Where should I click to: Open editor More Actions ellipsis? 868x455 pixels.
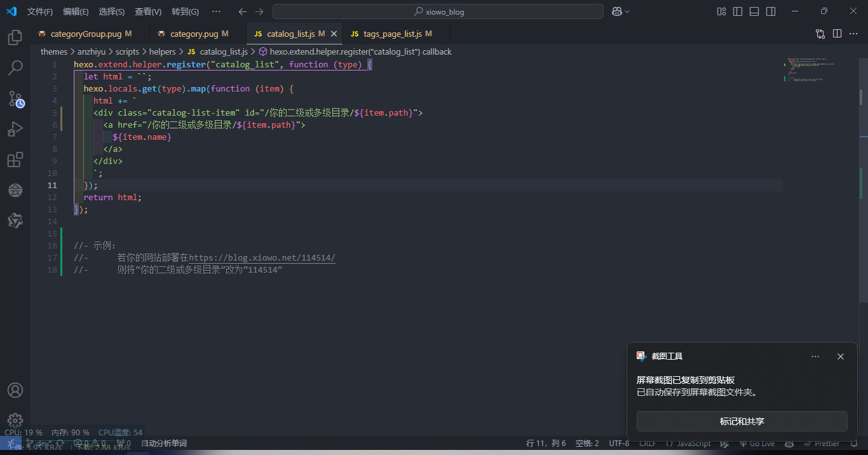(853, 34)
